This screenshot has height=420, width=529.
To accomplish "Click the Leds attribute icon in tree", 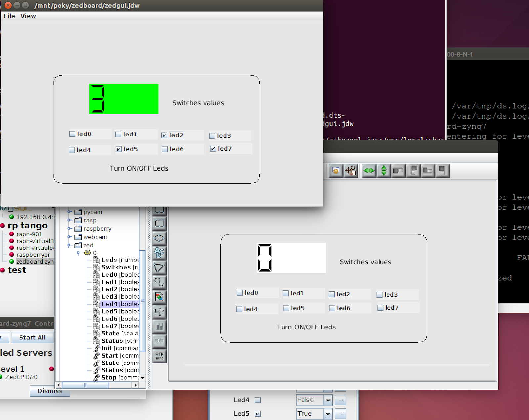I will pyautogui.click(x=97, y=260).
